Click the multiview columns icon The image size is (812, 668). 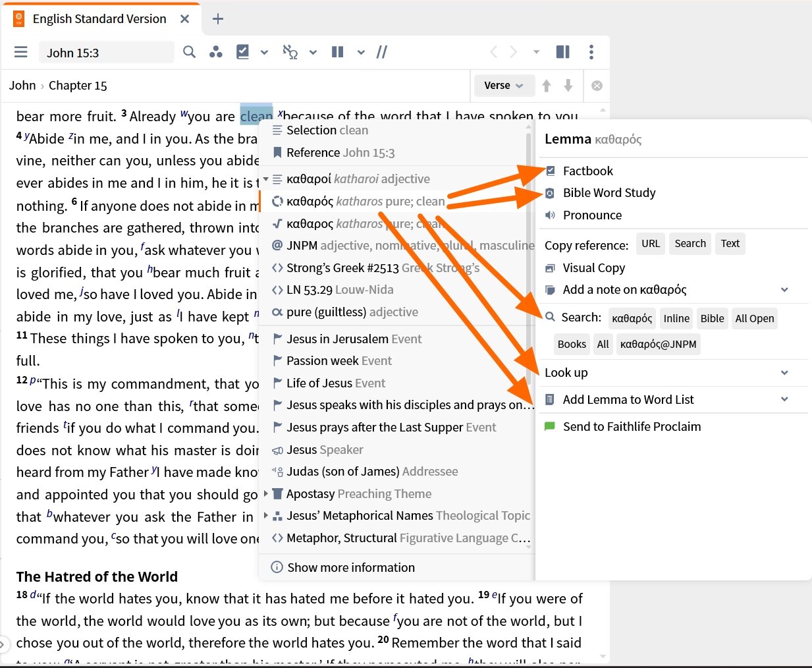tap(338, 52)
